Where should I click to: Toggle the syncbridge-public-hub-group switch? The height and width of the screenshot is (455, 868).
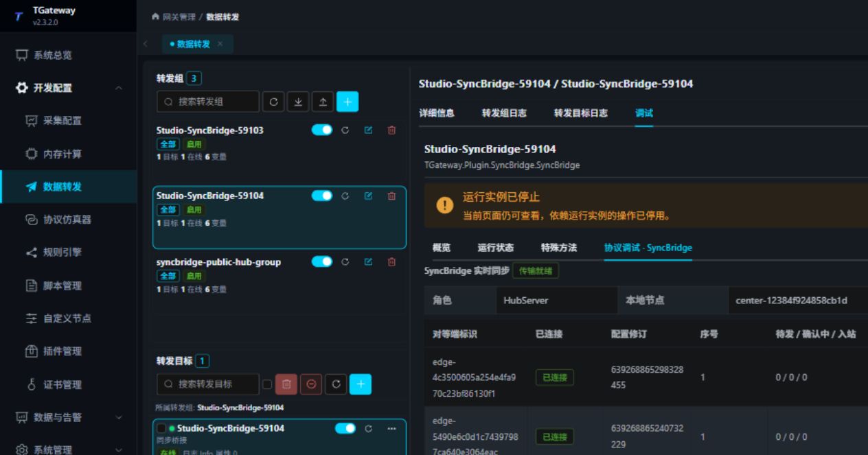point(322,262)
